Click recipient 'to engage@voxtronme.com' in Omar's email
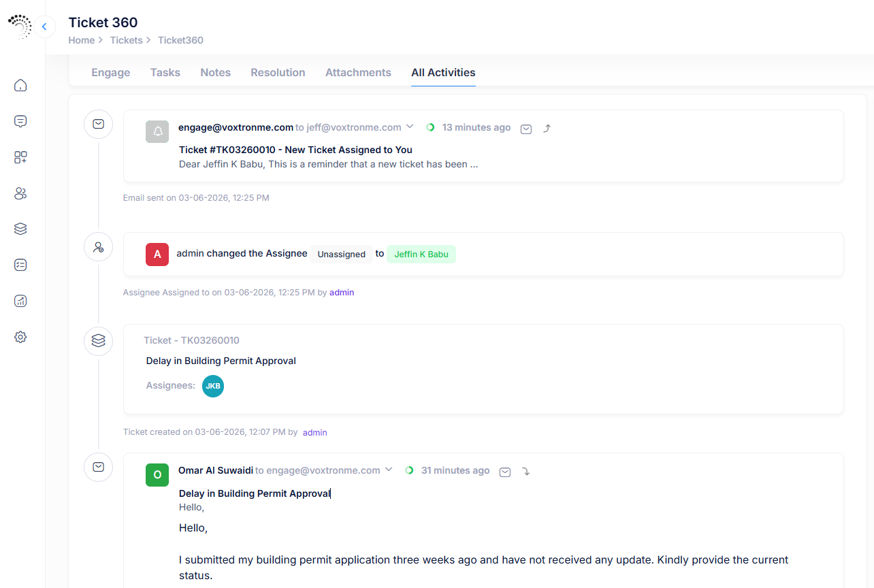Viewport: 874px width, 588px height. [318, 470]
